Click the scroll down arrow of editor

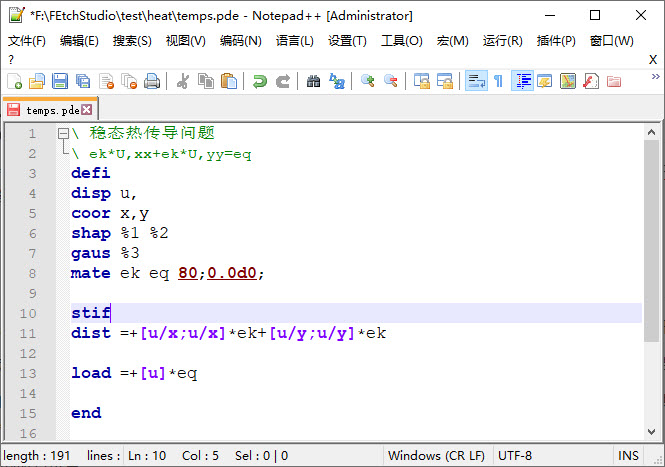[651, 432]
